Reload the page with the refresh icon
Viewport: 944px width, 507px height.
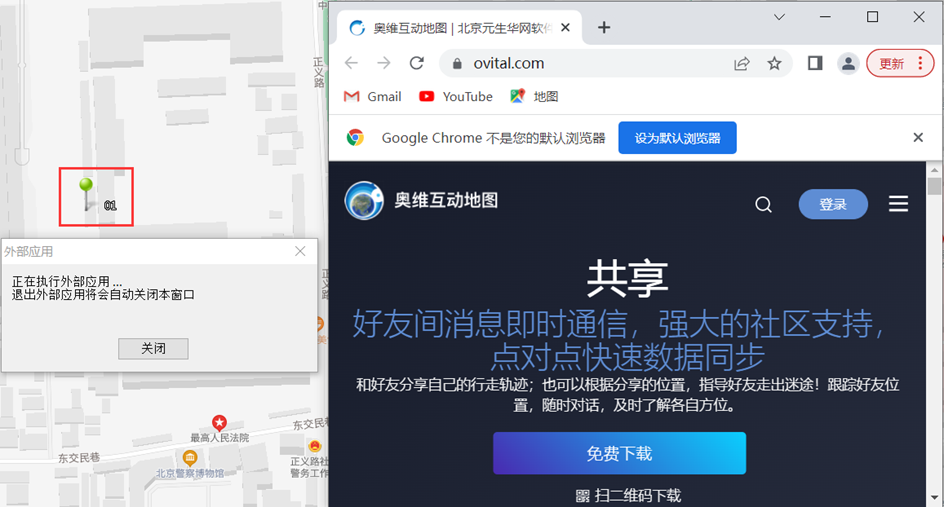[x=417, y=63]
